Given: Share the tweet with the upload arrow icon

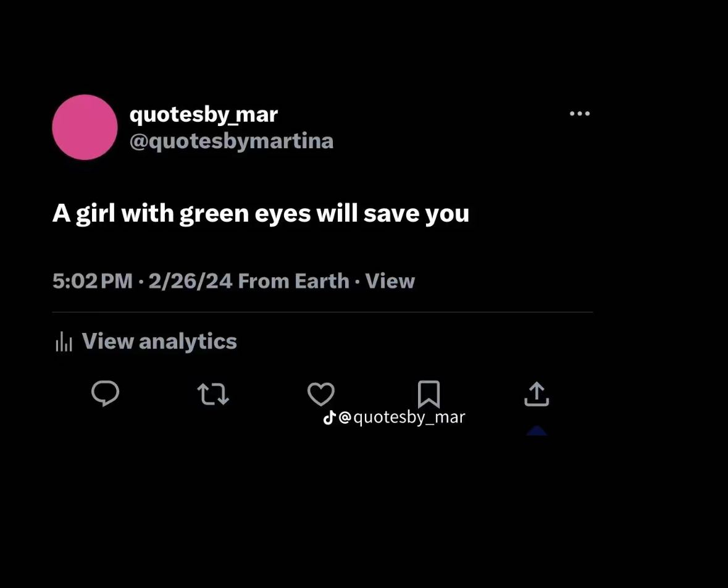Looking at the screenshot, I should 537,394.
